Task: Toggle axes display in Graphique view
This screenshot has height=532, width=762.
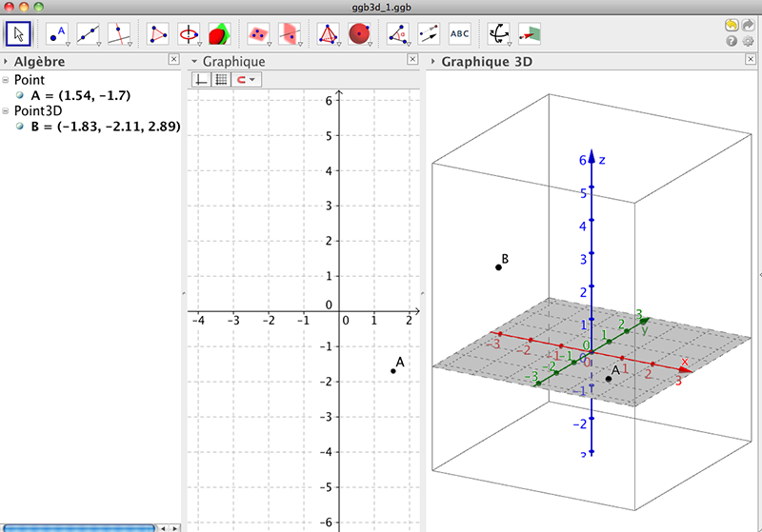Action: (202, 79)
